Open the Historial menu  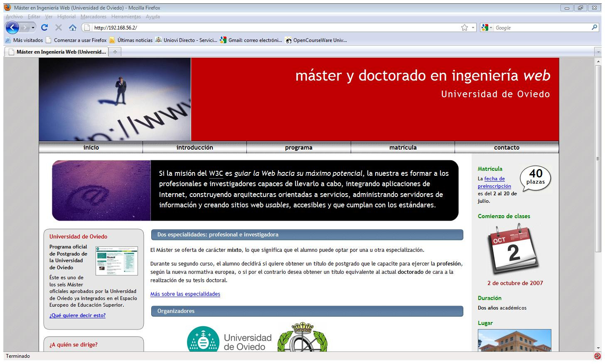tap(66, 17)
